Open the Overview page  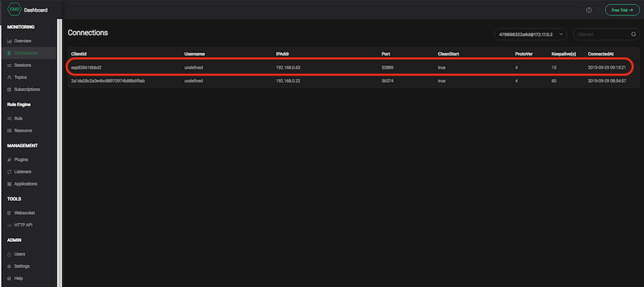pos(23,41)
